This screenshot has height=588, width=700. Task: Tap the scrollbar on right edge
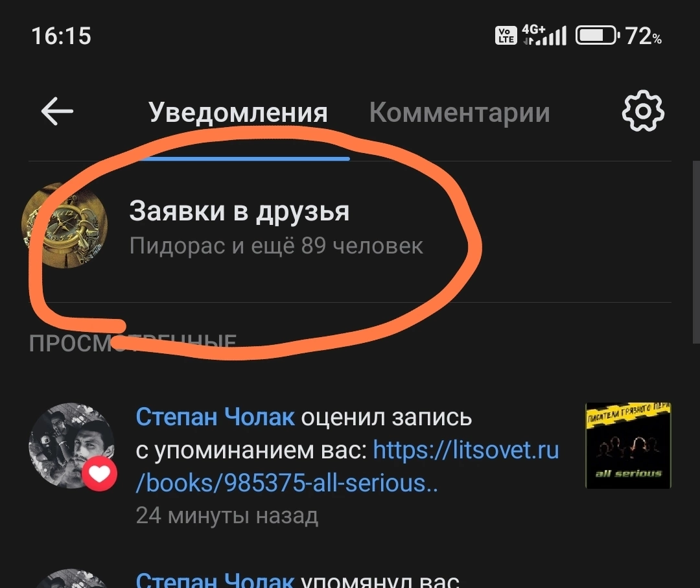[696, 252]
